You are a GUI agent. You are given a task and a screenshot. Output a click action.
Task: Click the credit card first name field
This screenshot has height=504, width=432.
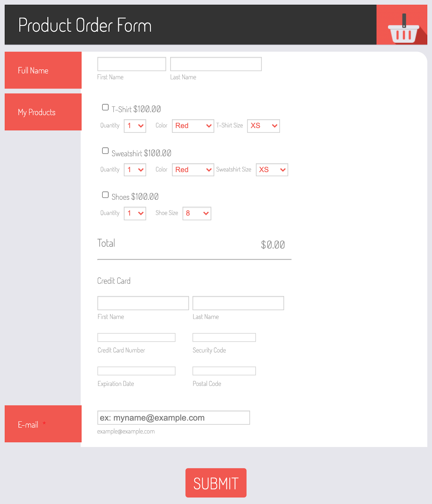143,303
